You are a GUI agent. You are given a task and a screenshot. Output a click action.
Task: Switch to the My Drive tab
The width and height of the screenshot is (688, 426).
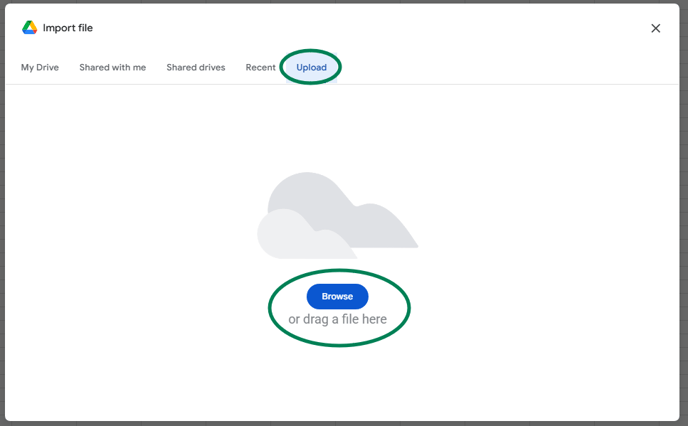point(40,67)
